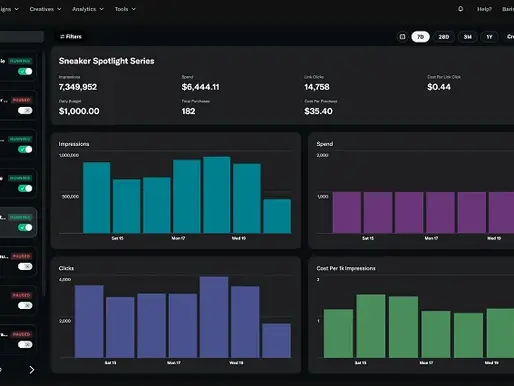Click the 4,000 axis label in Clicks chart

(x=65, y=280)
